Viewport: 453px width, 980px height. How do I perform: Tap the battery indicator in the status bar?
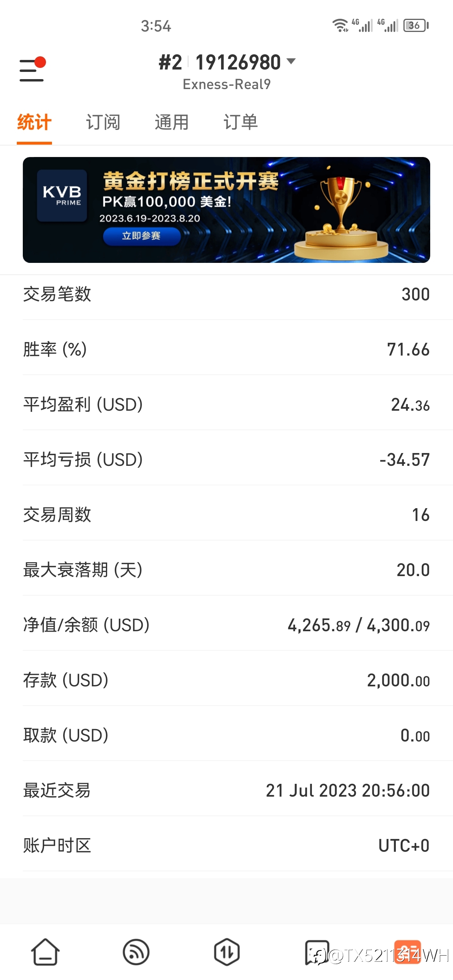[416, 26]
